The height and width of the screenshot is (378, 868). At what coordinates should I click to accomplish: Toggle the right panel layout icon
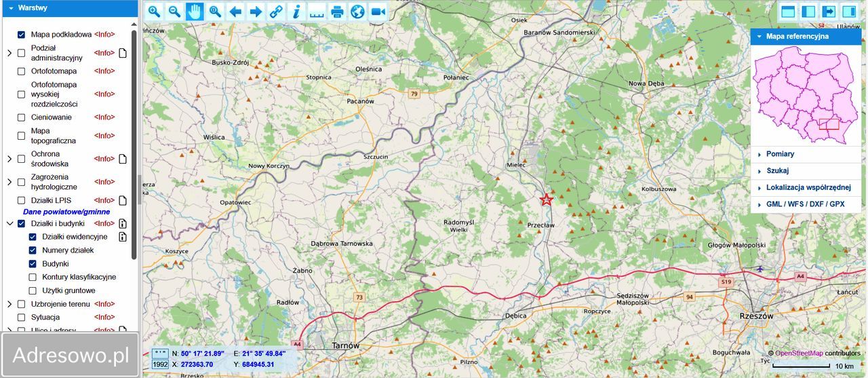[849, 12]
